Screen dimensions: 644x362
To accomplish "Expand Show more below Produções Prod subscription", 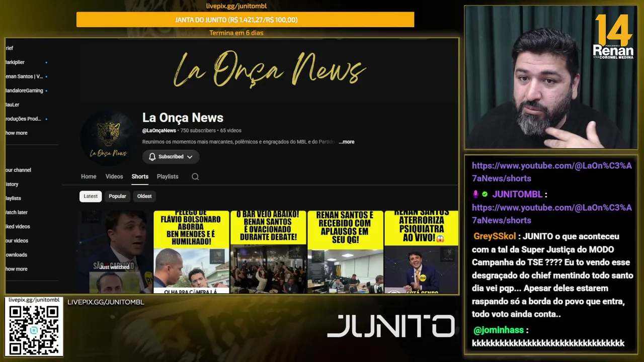I will coord(17,133).
